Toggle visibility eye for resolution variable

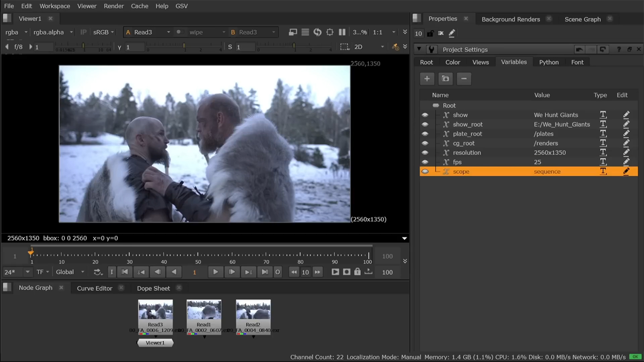pyautogui.click(x=425, y=152)
